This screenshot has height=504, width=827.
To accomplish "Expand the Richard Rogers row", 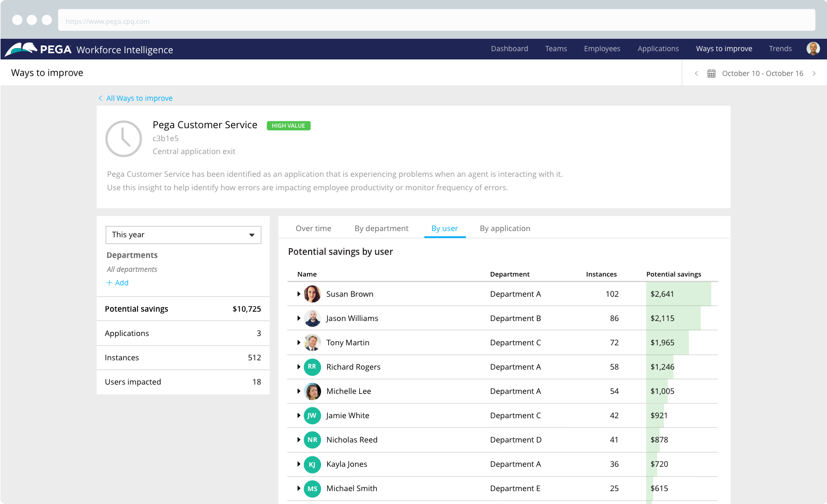I will pyautogui.click(x=299, y=366).
